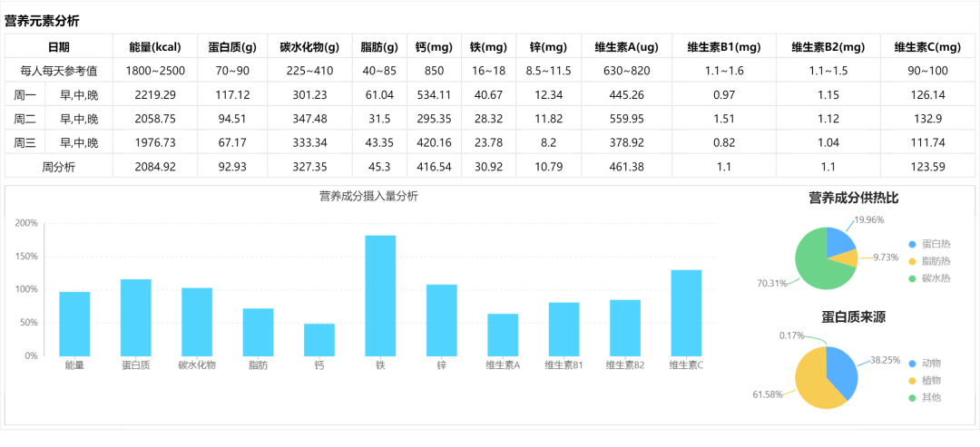Click the 营养成分供热比 chart title

click(854, 199)
